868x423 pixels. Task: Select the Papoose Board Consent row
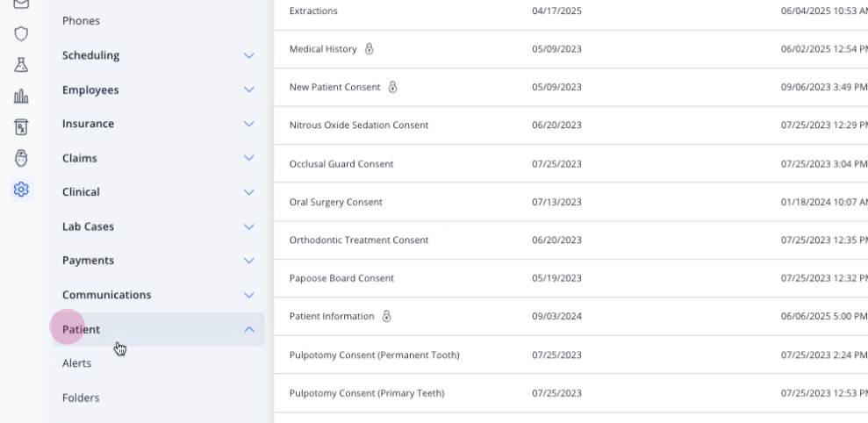(x=570, y=278)
